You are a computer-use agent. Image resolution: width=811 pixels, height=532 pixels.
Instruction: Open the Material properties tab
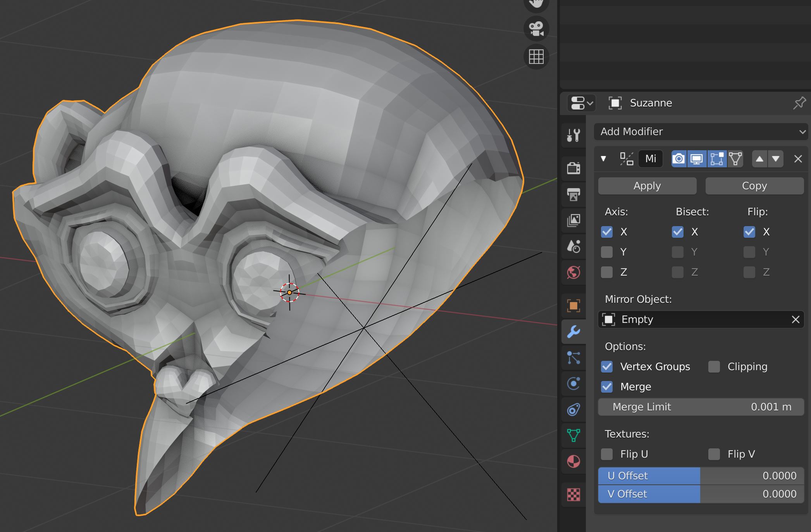[573, 461]
